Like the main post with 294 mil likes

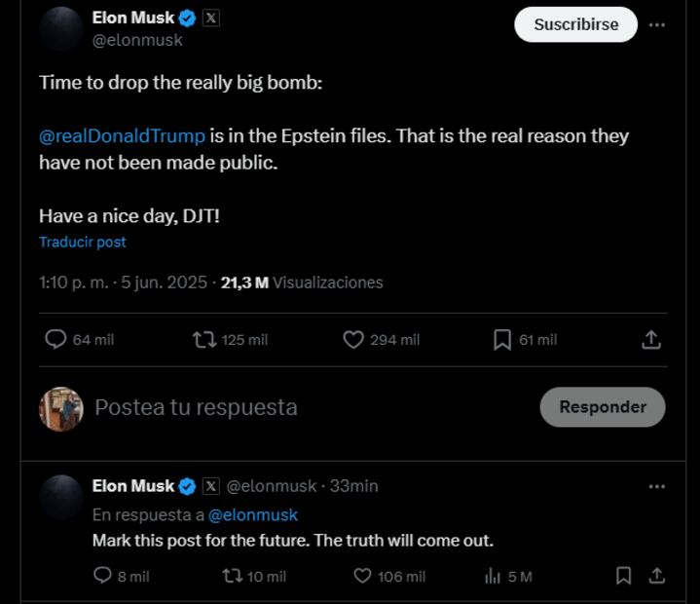pyautogui.click(x=353, y=339)
